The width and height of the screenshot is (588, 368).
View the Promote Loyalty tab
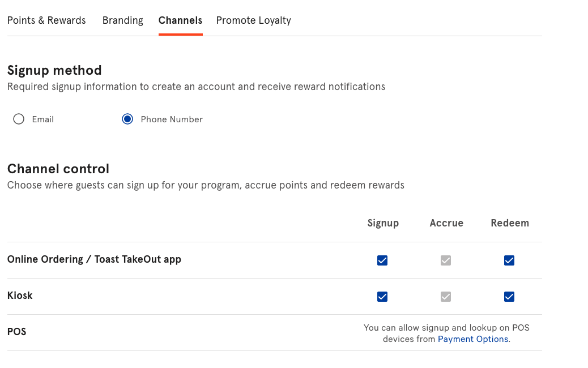pos(253,20)
